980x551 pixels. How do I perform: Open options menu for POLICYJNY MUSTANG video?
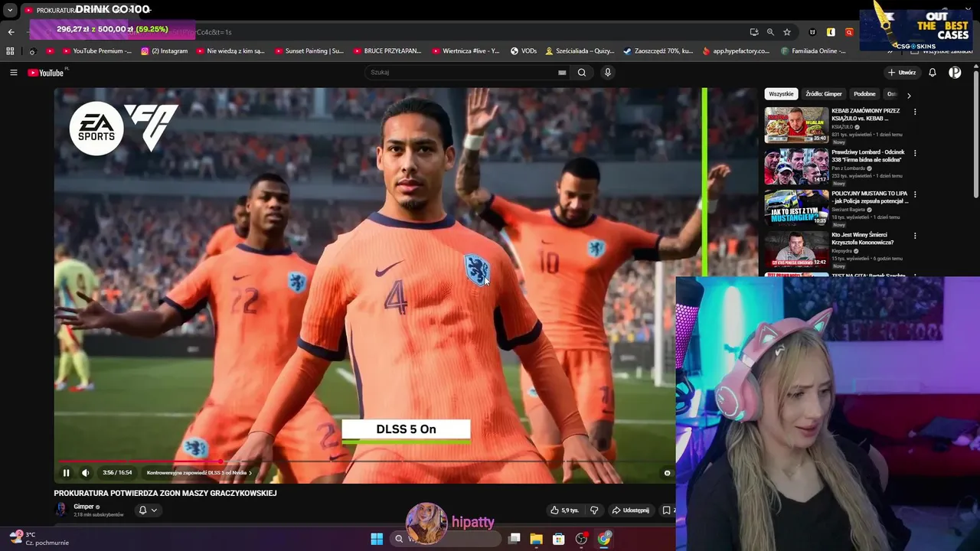pos(915,194)
